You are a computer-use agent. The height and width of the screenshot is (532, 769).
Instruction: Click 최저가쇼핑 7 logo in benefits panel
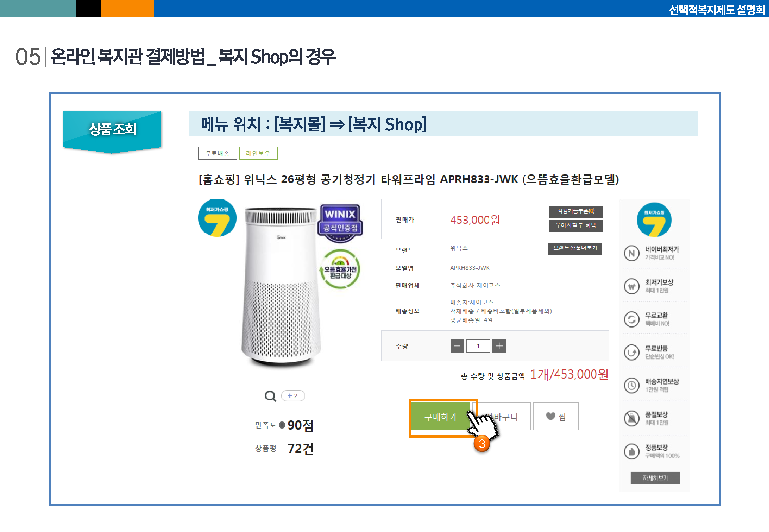coord(654,220)
